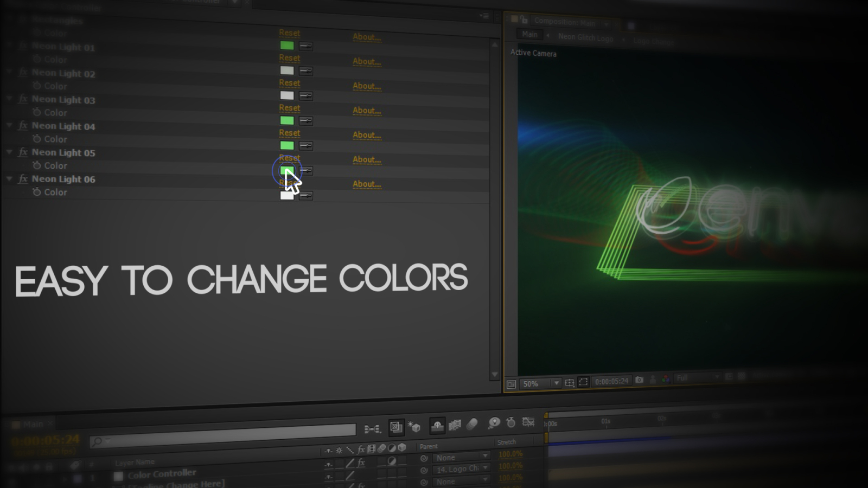Click the grid and guide options icon

coord(569,382)
